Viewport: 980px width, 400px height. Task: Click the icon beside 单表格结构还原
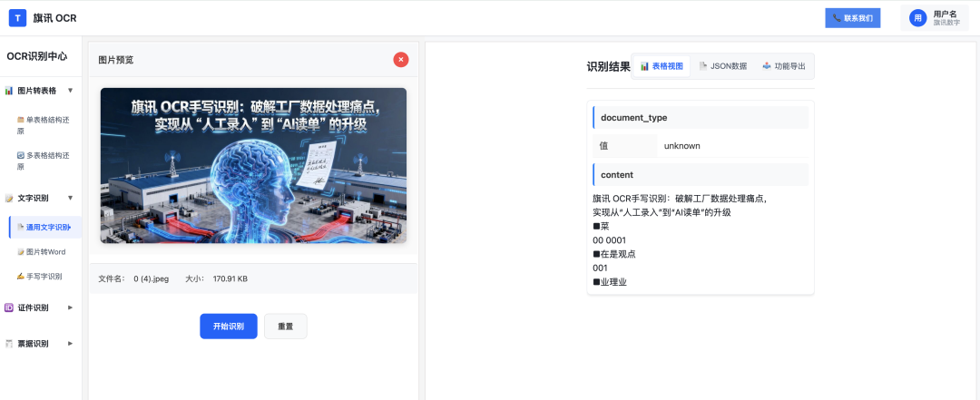tap(21, 120)
